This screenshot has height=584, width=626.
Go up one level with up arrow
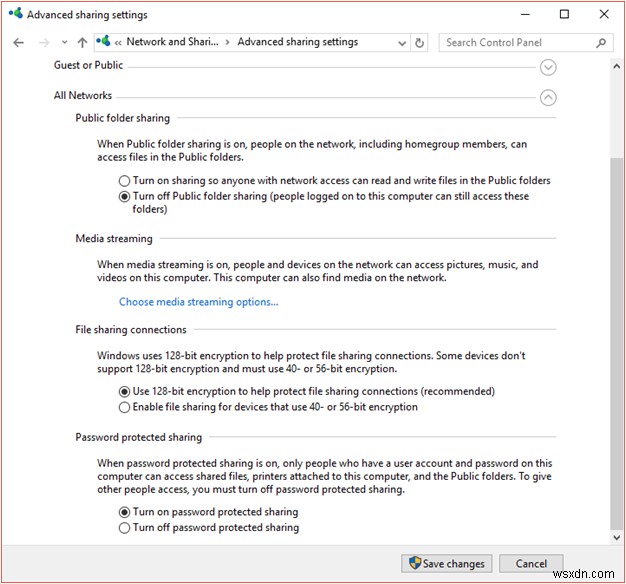pyautogui.click(x=82, y=43)
